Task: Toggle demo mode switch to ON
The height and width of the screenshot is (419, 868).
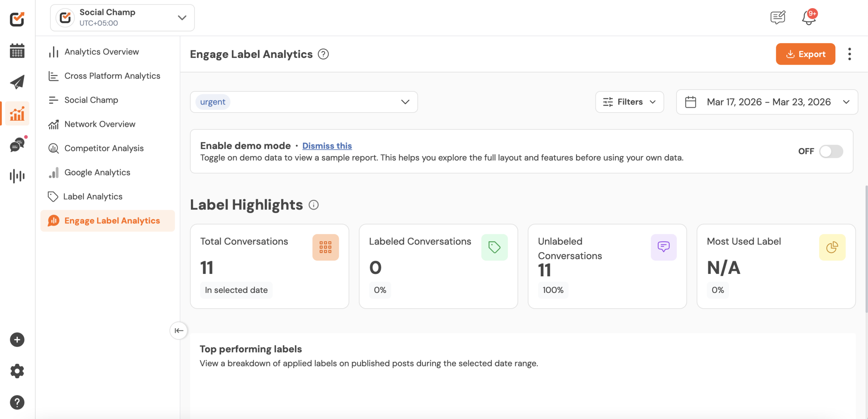Action: tap(831, 151)
